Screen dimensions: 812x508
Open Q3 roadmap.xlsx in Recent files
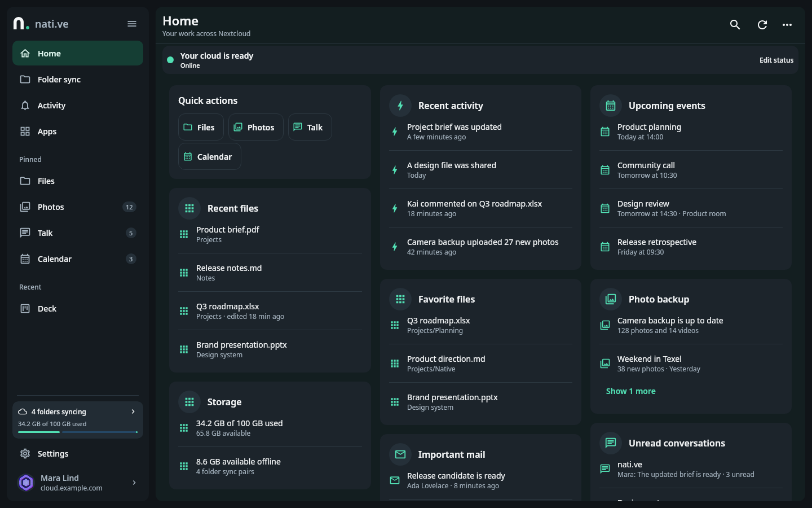tap(270, 311)
